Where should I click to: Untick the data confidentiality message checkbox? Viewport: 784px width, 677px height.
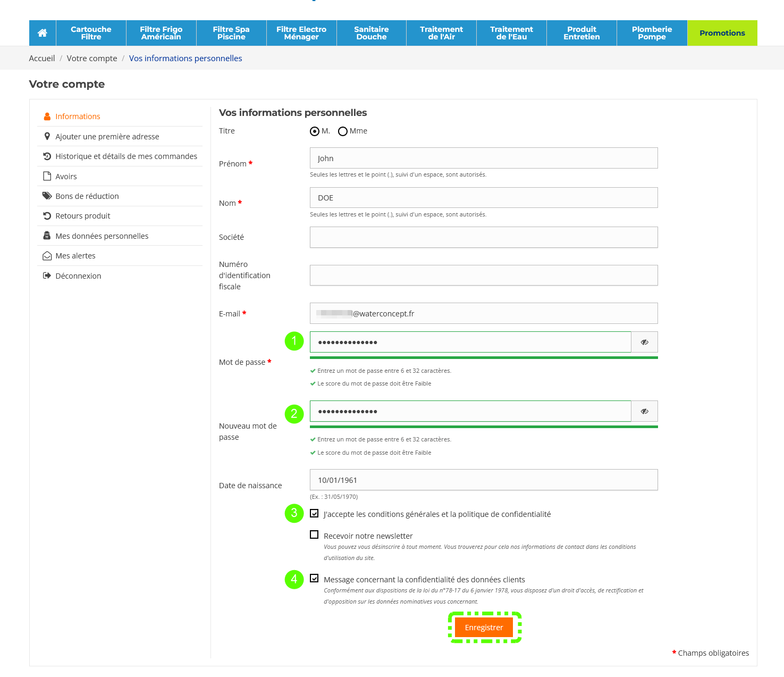click(315, 578)
